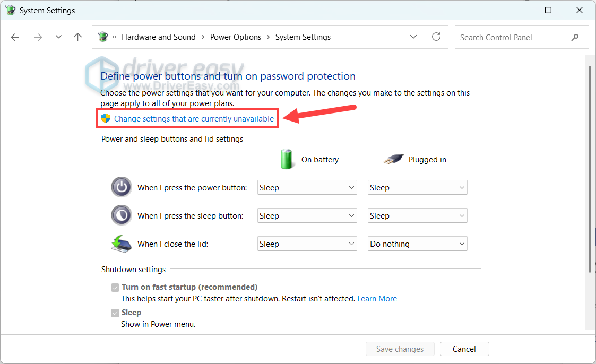The height and width of the screenshot is (364, 596).
Task: Navigate to Power Options breadcrumb
Action: point(236,37)
